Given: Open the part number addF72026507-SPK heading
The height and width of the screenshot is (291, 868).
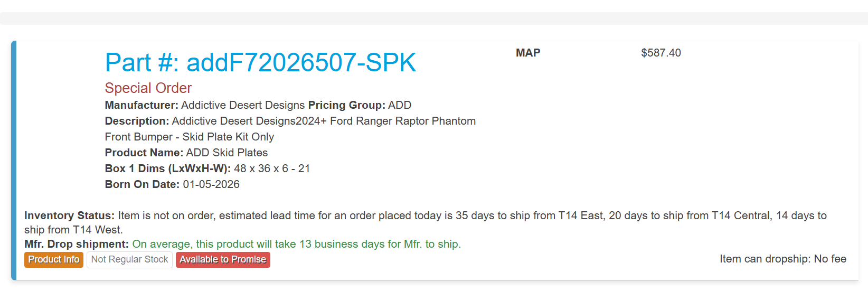Looking at the screenshot, I should (x=260, y=62).
